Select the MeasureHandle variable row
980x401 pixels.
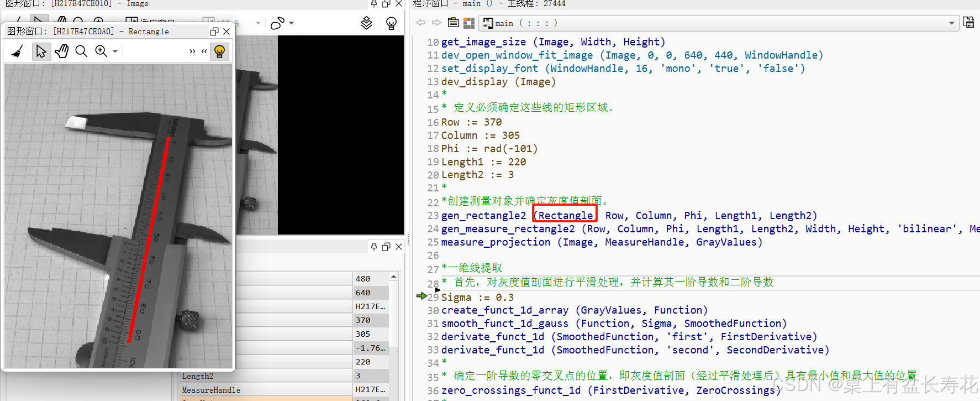pyautogui.click(x=267, y=390)
